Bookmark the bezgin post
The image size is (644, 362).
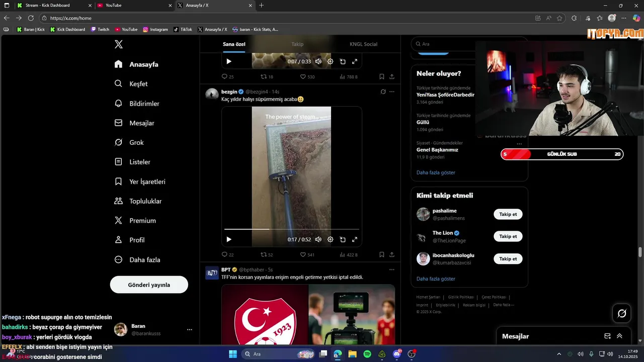382,255
